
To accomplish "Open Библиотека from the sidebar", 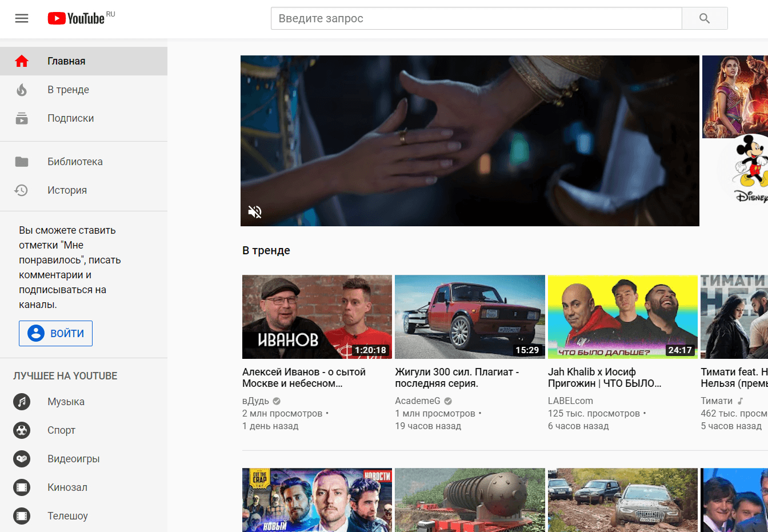I will pos(75,162).
